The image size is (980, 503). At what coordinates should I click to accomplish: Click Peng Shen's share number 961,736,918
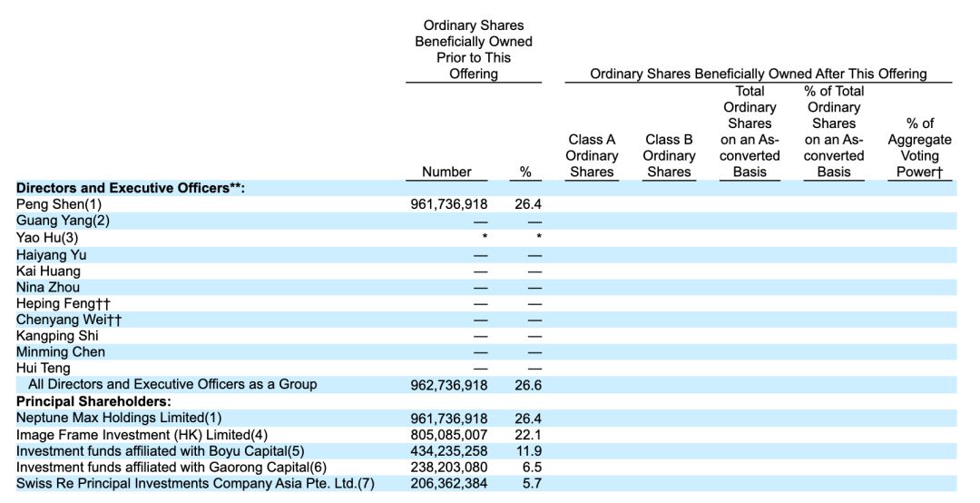tap(449, 204)
